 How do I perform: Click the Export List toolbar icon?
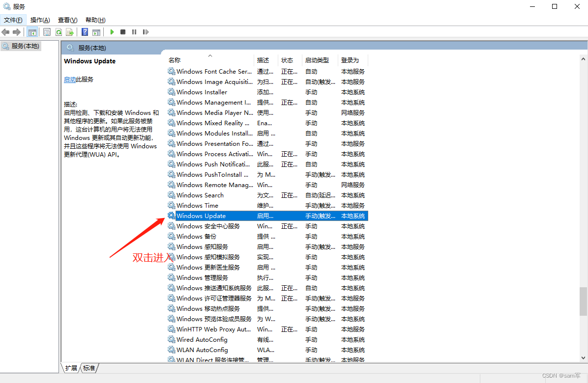click(x=70, y=32)
